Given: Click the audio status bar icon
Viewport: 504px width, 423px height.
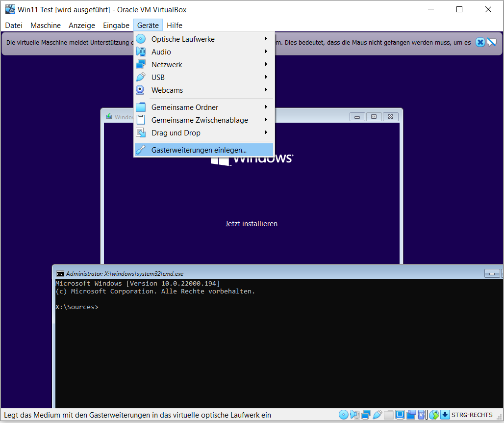Looking at the screenshot, I should (355, 415).
